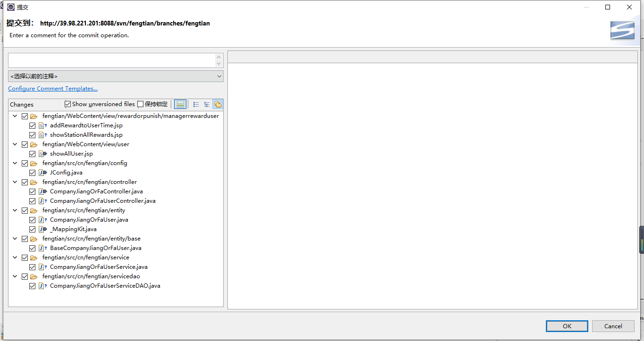Switch to flat list presentation icon
Viewport: 644px width, 341px height.
pos(196,104)
